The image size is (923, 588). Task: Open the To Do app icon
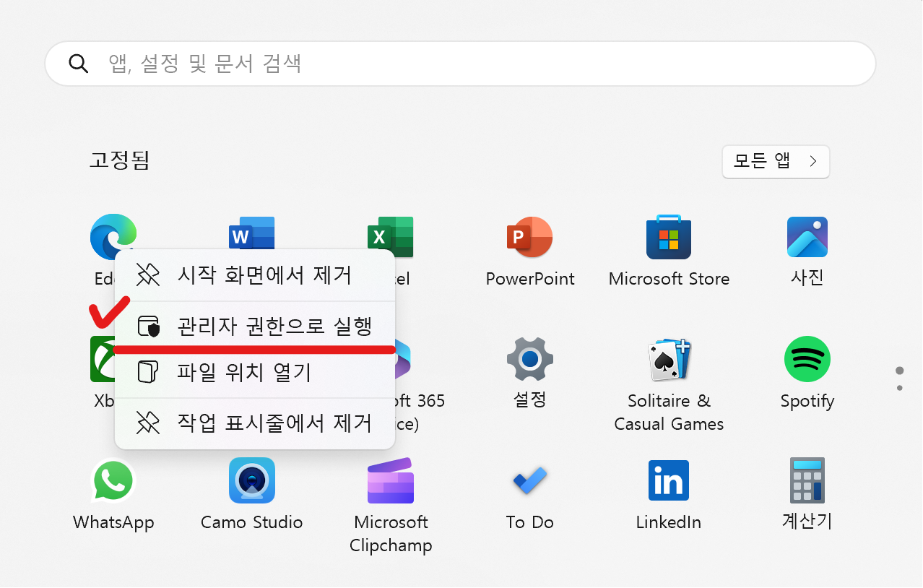530,480
